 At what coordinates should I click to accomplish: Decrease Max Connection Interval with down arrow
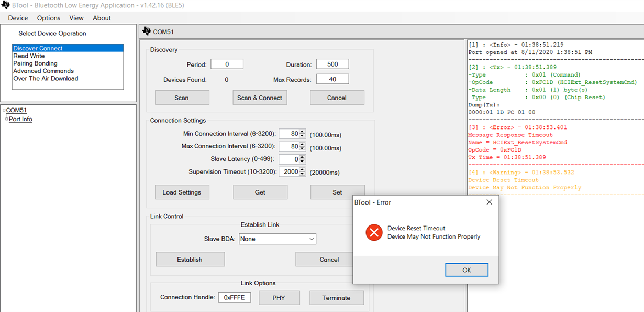302,149
